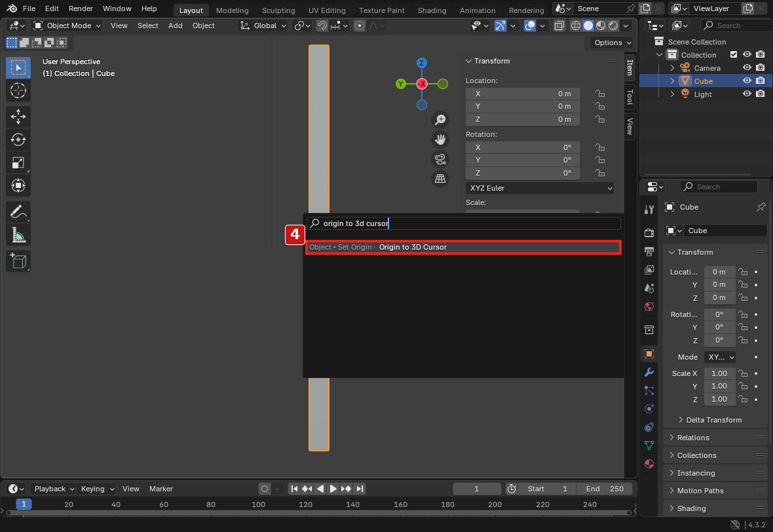Screen dimensions: 773x532
Task: Open the Tool properties tab icon
Action: click(x=649, y=210)
